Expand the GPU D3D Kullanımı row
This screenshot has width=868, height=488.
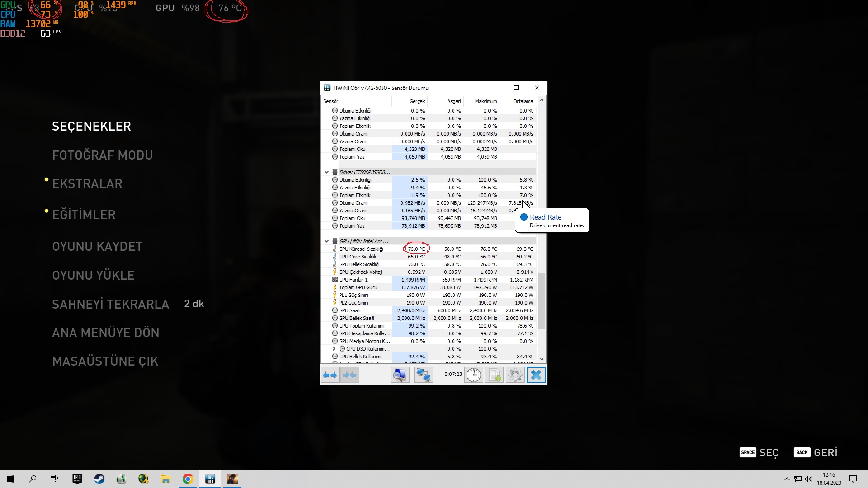click(x=334, y=349)
